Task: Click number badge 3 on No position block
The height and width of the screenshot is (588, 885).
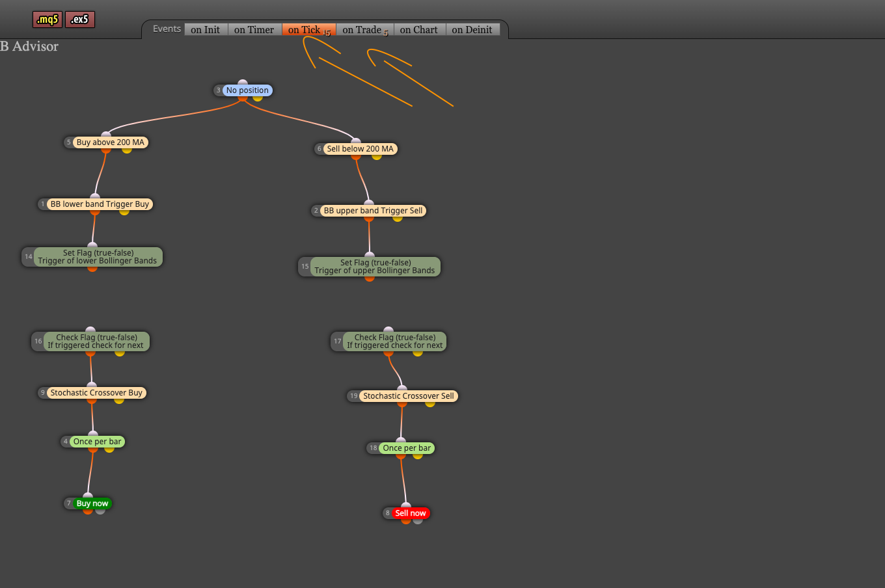Action: pos(219,90)
